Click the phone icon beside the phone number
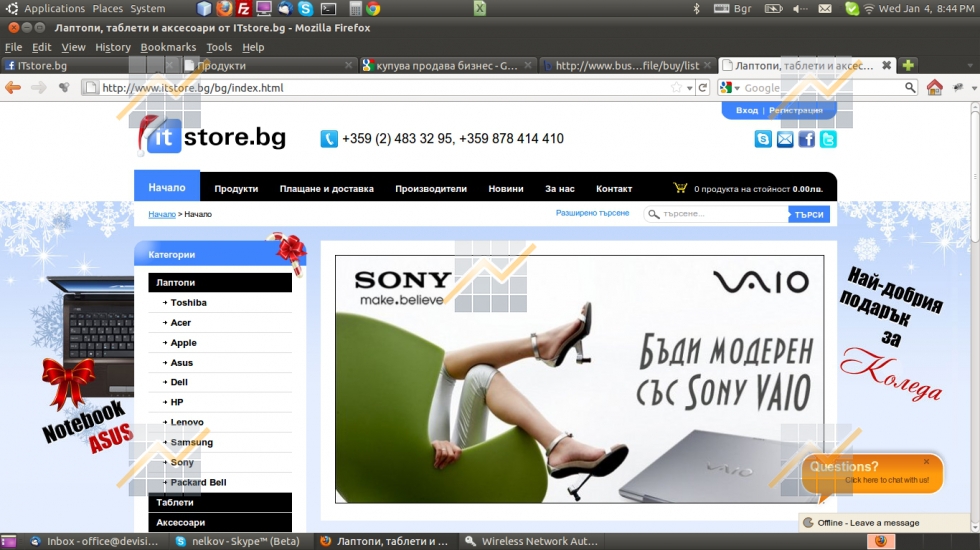 (x=329, y=139)
